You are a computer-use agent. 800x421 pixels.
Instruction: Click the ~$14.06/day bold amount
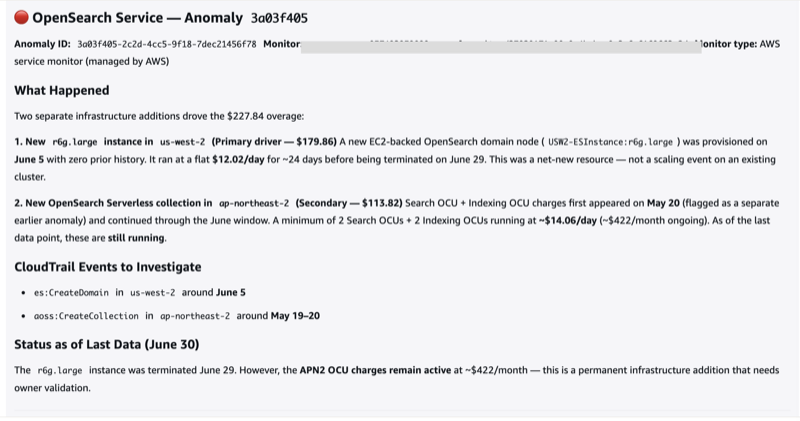click(567, 221)
